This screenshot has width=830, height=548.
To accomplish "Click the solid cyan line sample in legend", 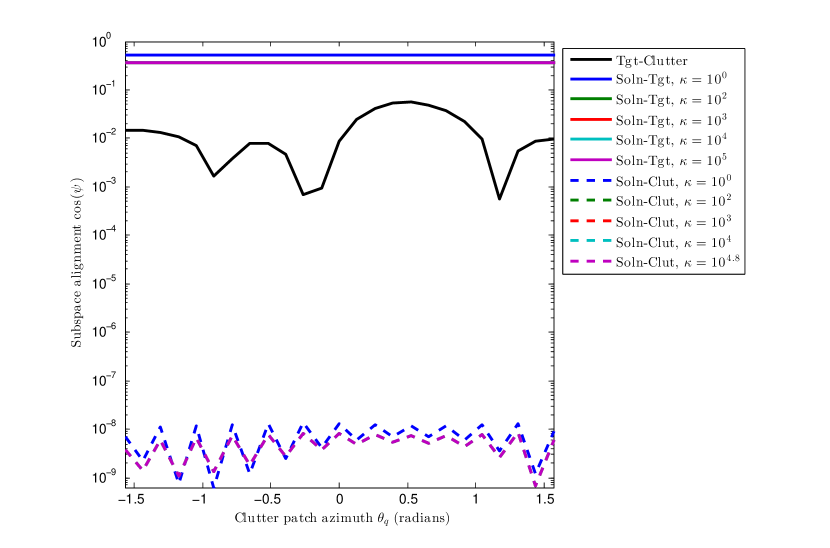I will (x=590, y=141).
